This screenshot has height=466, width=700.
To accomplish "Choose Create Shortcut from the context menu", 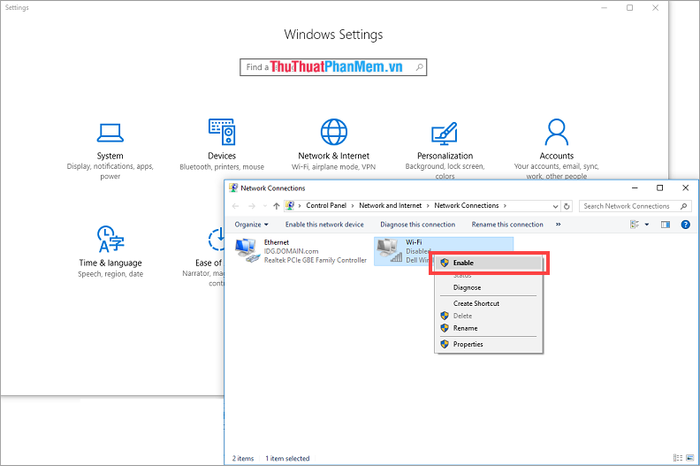I will coord(488,304).
